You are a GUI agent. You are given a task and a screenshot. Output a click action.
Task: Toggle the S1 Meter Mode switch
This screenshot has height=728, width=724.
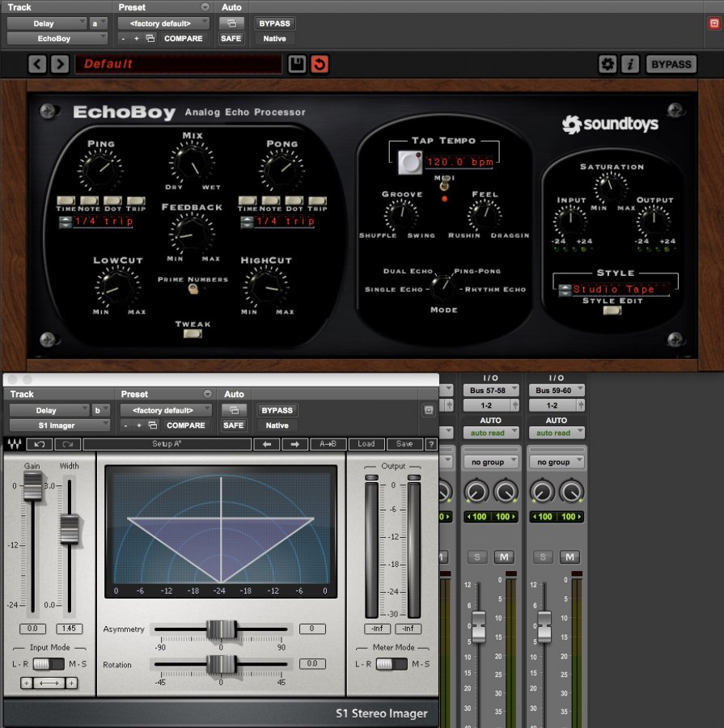pyautogui.click(x=392, y=663)
